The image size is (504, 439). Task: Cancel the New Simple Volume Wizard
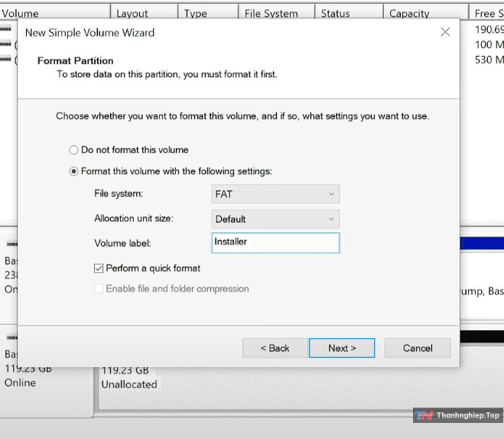(x=418, y=348)
